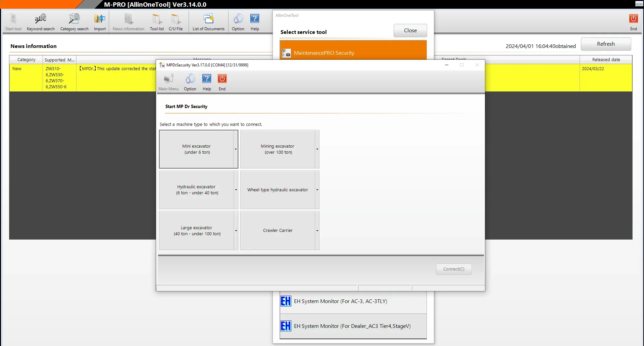Minimize the MPDrSecurity window

[447, 65]
